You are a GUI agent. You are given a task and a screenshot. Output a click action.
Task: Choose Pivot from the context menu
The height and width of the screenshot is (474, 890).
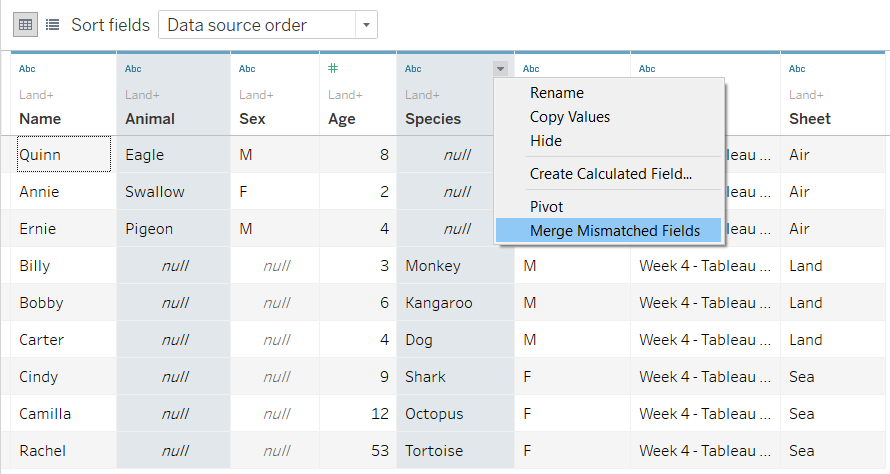(547, 207)
